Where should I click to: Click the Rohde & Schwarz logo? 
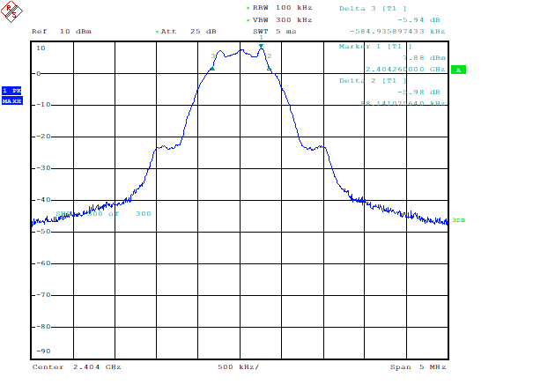11,11
